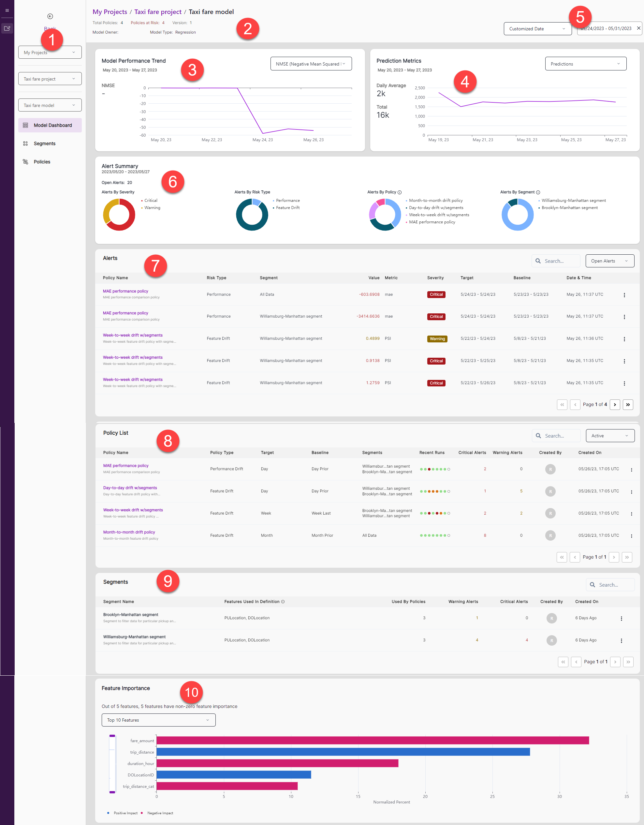Toggle Warning legend in Alerts By Severity
Image resolution: width=644 pixels, height=825 pixels.
[151, 208]
